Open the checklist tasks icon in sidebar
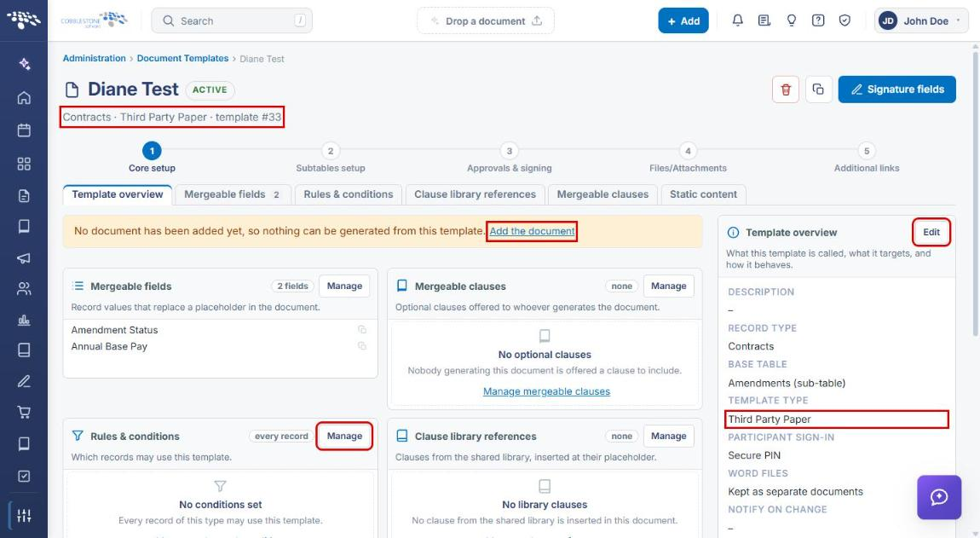The width and height of the screenshot is (980, 538). tap(24, 476)
